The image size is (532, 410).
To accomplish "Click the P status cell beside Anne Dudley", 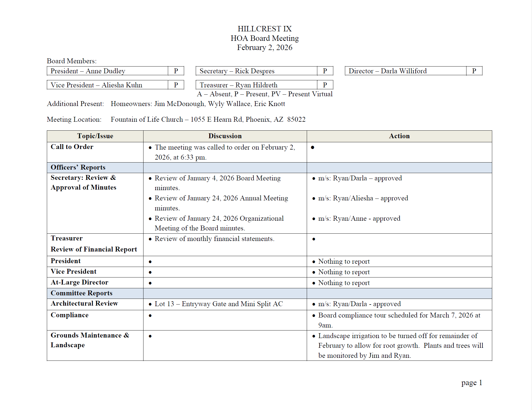I will point(176,71).
